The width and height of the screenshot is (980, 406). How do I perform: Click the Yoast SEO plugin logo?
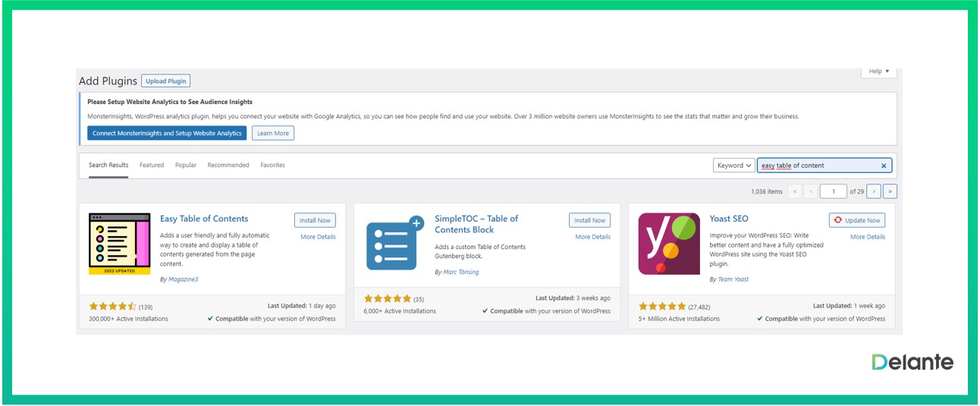[669, 244]
